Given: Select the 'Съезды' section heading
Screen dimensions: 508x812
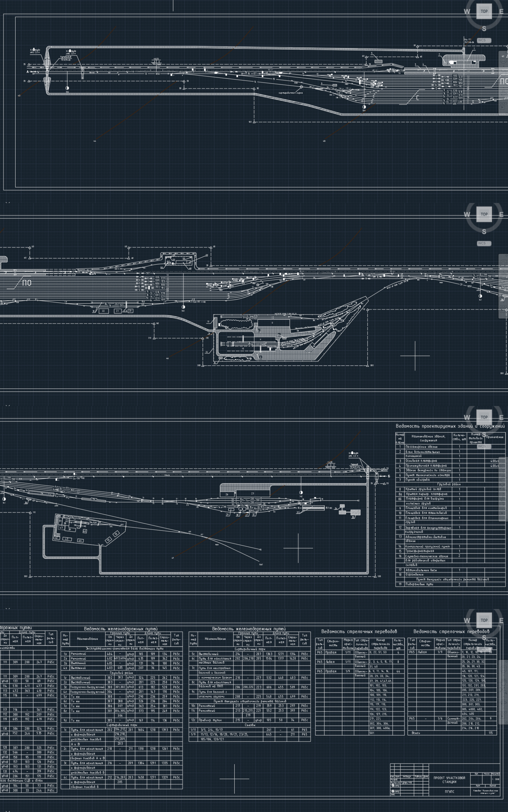Looking at the screenshot, I should point(250,725).
